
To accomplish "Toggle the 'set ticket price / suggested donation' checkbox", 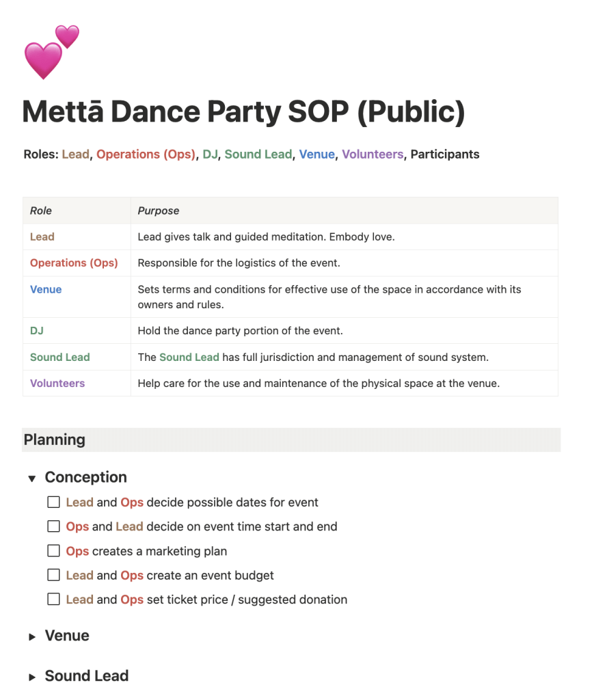I will coord(53,600).
